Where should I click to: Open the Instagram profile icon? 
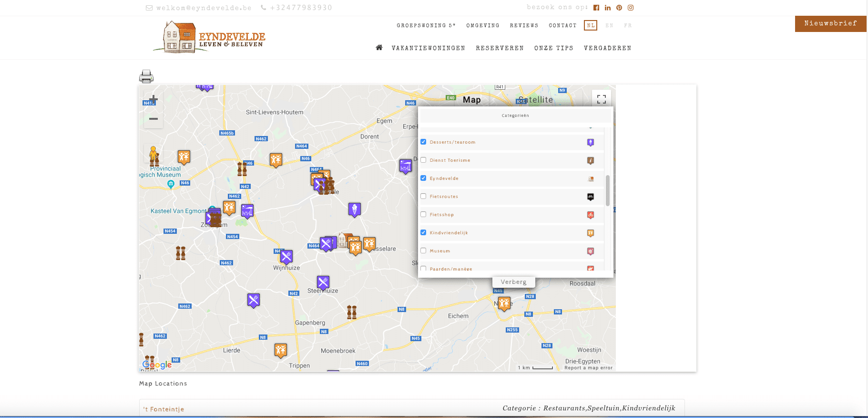click(631, 8)
